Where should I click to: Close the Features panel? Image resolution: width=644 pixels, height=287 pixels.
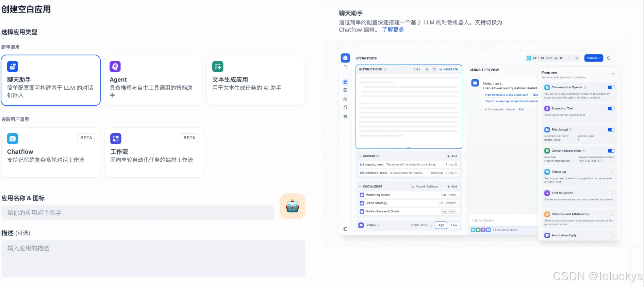(613, 74)
